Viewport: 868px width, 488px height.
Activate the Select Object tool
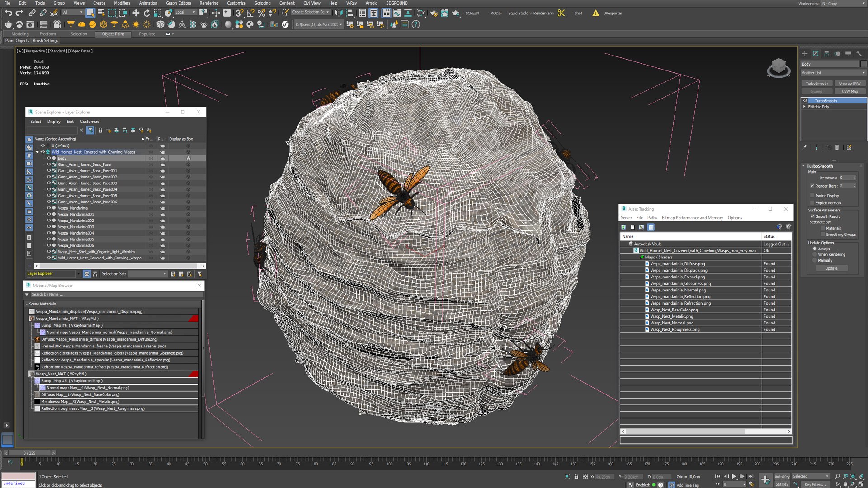pyautogui.click(x=90, y=13)
